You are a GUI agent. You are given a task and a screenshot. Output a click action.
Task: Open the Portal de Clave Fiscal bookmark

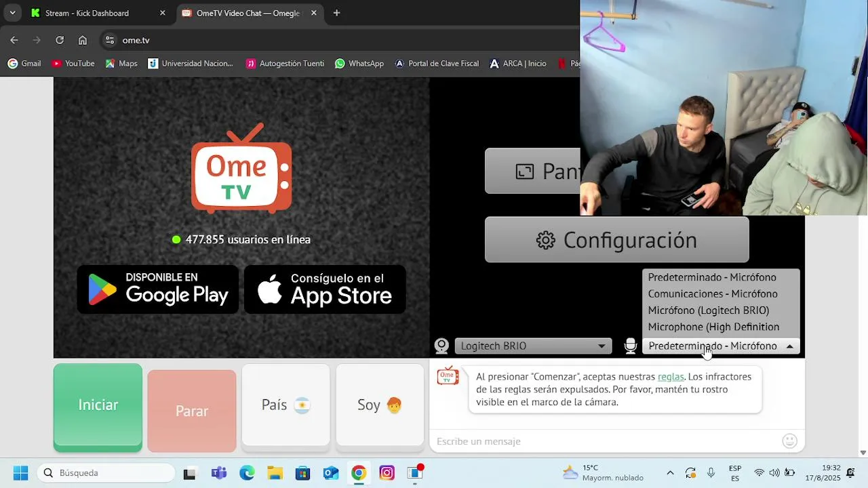pyautogui.click(x=437, y=63)
